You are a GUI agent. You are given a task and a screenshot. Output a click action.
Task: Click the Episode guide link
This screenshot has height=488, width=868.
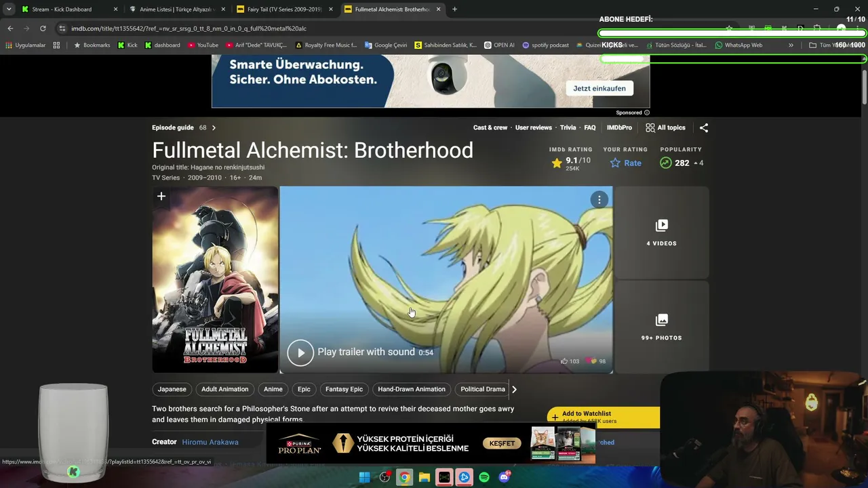click(173, 127)
